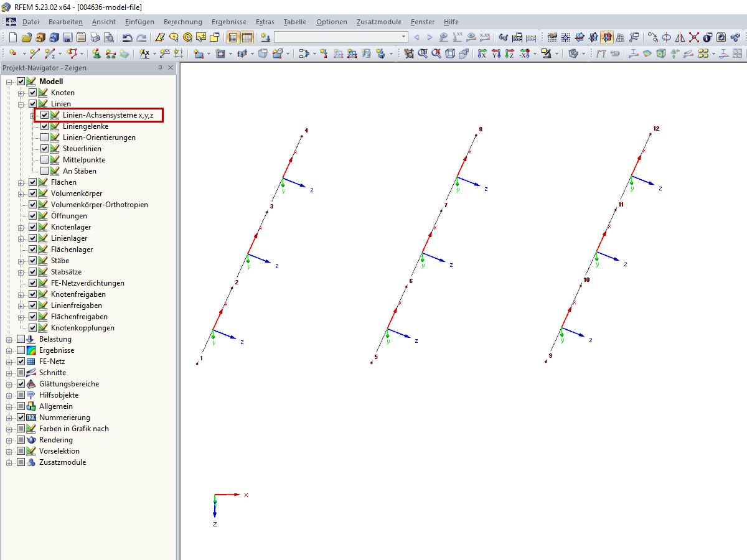Go to next load case arrow
The width and height of the screenshot is (747, 560).
430,37
